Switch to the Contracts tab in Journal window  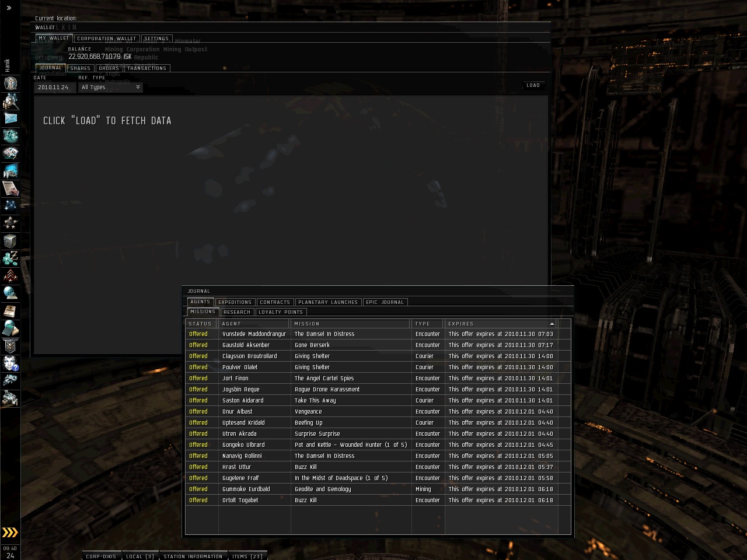(275, 302)
